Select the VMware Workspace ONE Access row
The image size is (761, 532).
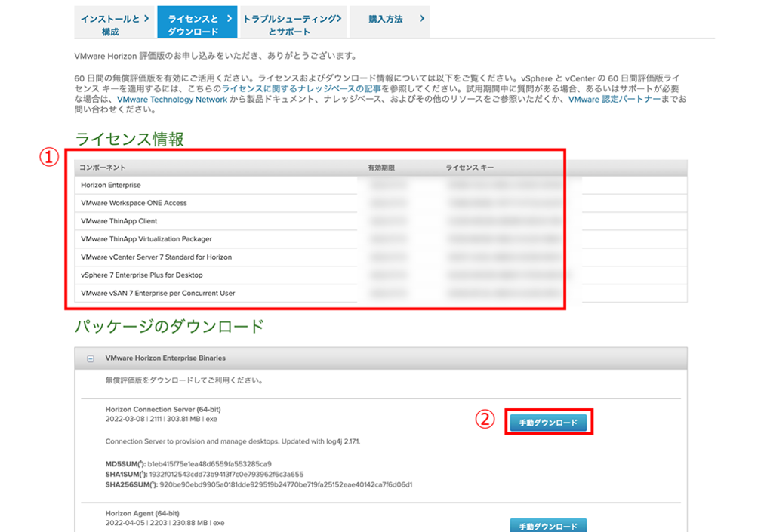134,203
